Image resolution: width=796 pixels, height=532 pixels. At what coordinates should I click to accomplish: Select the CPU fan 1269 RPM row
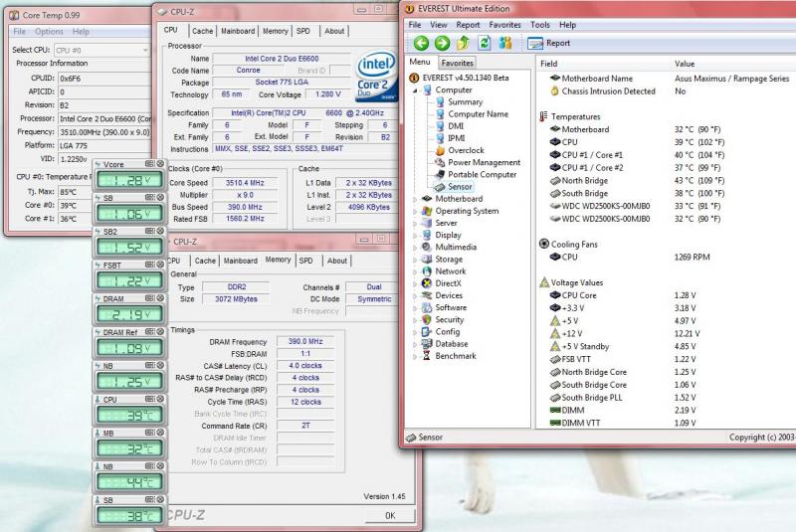(665, 258)
